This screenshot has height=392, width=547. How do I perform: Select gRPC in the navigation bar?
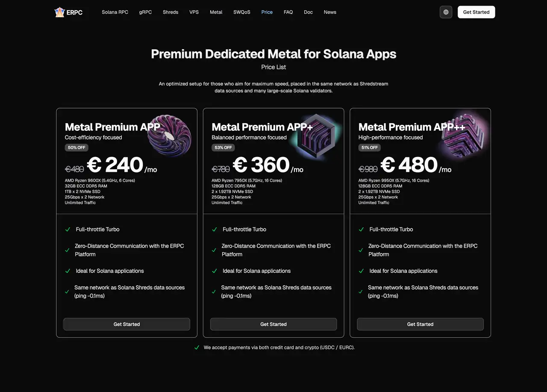(145, 12)
